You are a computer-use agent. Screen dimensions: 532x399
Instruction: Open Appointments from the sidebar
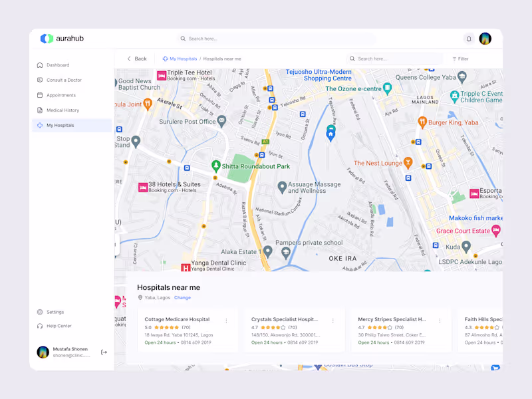click(40, 94)
